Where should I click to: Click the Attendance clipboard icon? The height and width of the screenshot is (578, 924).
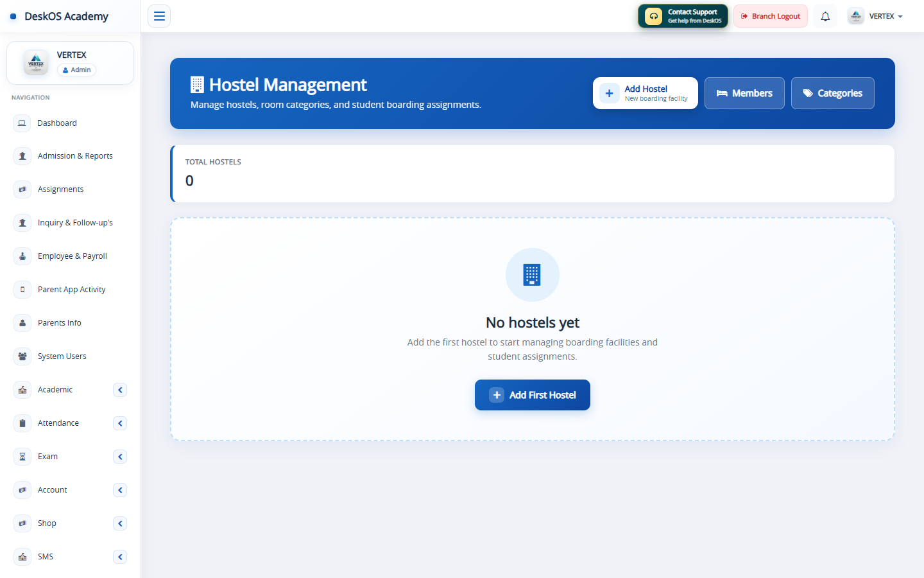[x=22, y=423]
